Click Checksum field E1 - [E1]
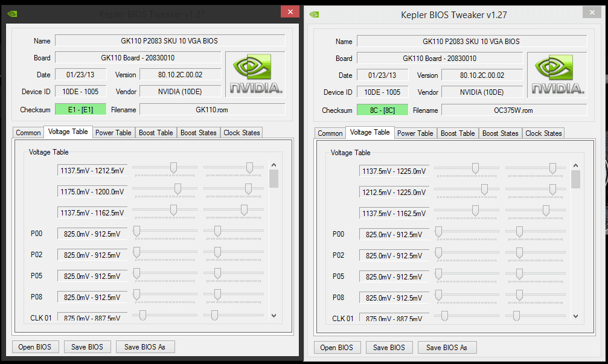The image size is (608, 364). (x=81, y=110)
